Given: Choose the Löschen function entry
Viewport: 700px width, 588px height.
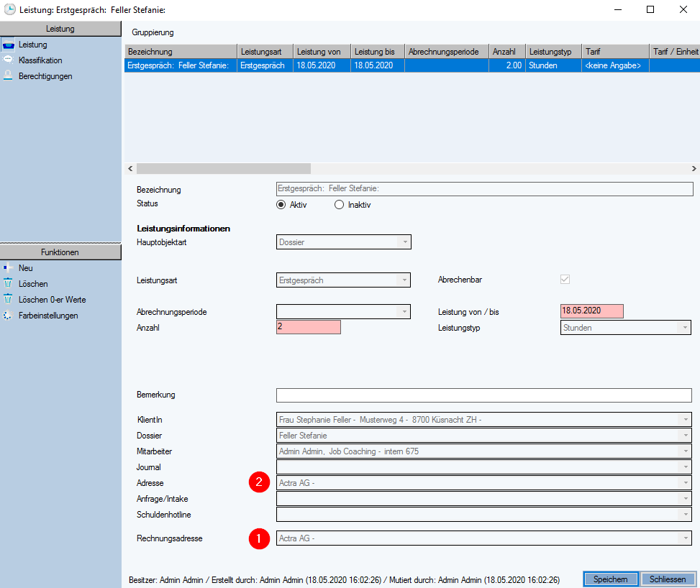Looking at the screenshot, I should (x=33, y=284).
